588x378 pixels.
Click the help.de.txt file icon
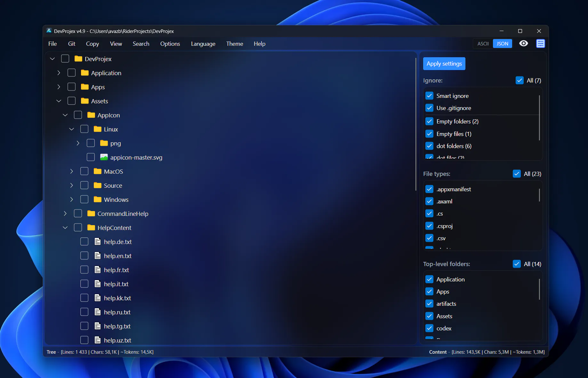click(x=98, y=241)
